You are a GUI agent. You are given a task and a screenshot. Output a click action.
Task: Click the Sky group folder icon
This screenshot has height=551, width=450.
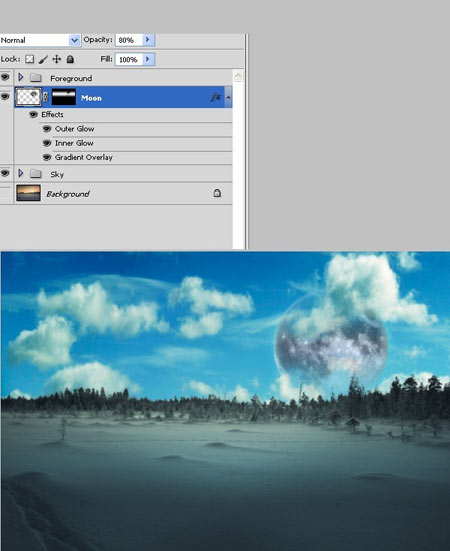coord(35,174)
